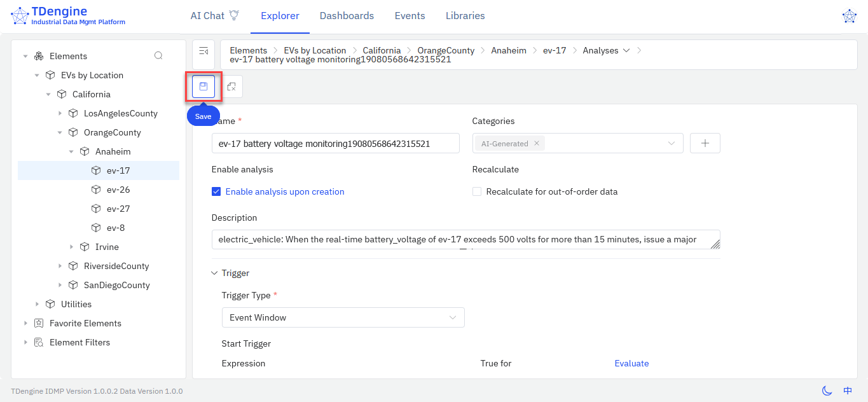Open the Analyses breadcrumb dropdown

(x=626, y=50)
